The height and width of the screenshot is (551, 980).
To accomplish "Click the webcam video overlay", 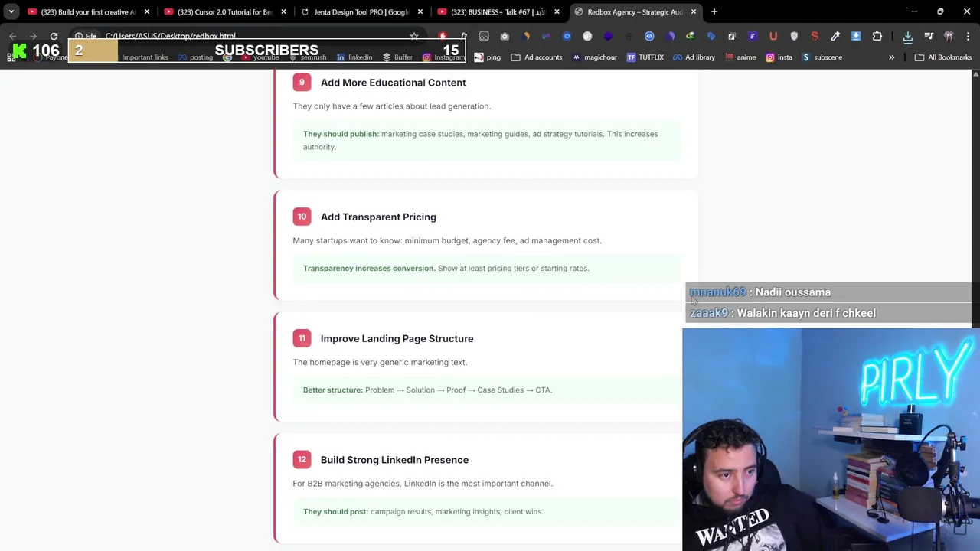I will [831, 439].
